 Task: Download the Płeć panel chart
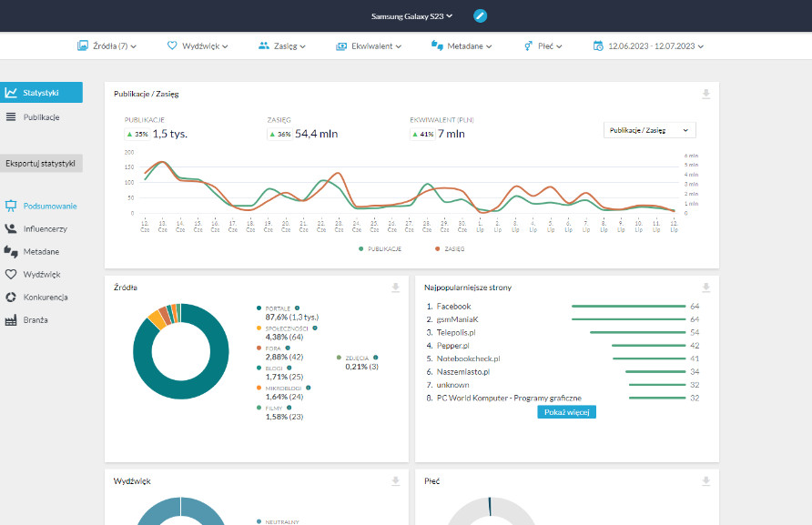[x=705, y=481]
